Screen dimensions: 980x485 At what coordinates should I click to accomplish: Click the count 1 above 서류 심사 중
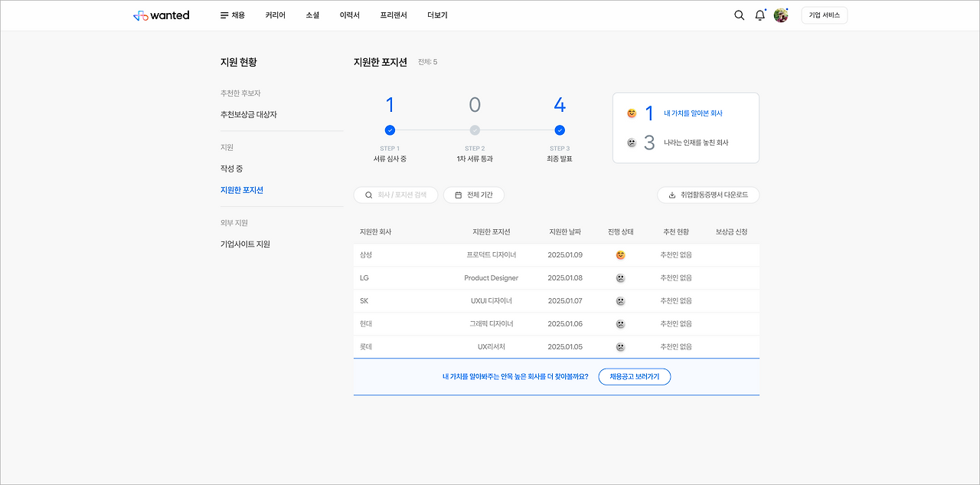390,105
